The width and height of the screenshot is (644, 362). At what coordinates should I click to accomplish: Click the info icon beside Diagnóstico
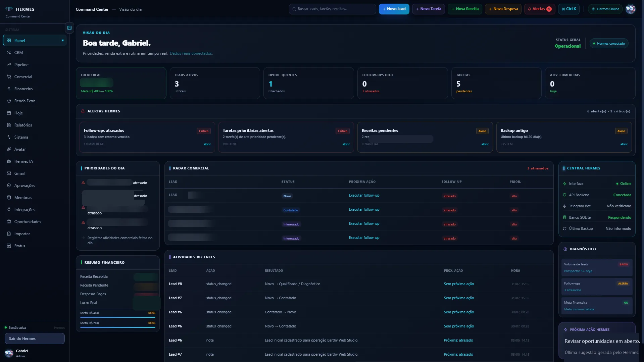tap(565, 249)
